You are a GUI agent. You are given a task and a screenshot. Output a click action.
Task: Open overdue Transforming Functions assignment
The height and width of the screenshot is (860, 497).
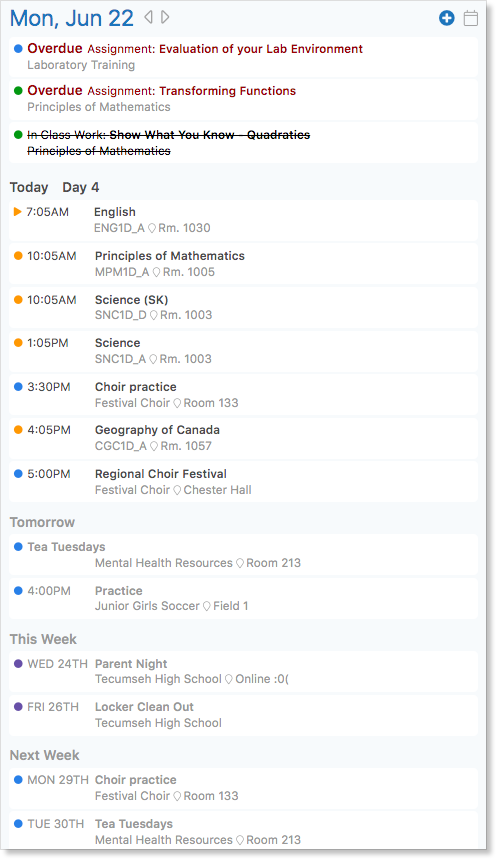click(x=243, y=99)
